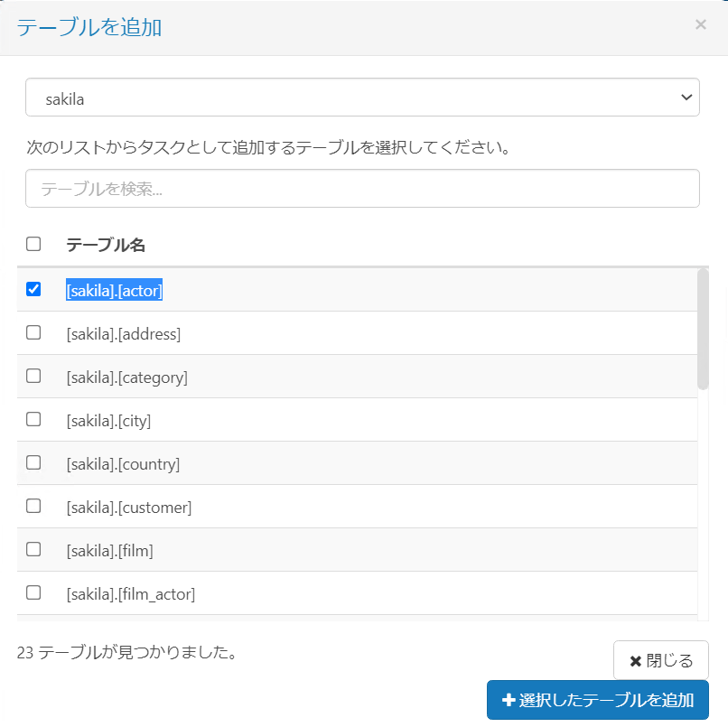The width and height of the screenshot is (728, 727).
Task: Click the テーブル名 column header
Action: pyautogui.click(x=106, y=245)
